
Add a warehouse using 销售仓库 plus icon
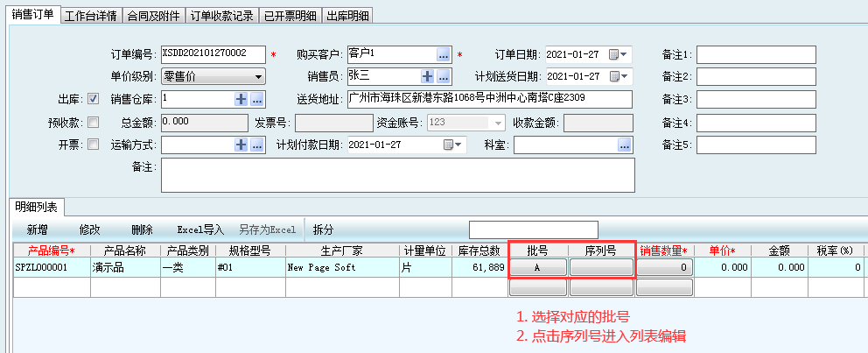(241, 100)
